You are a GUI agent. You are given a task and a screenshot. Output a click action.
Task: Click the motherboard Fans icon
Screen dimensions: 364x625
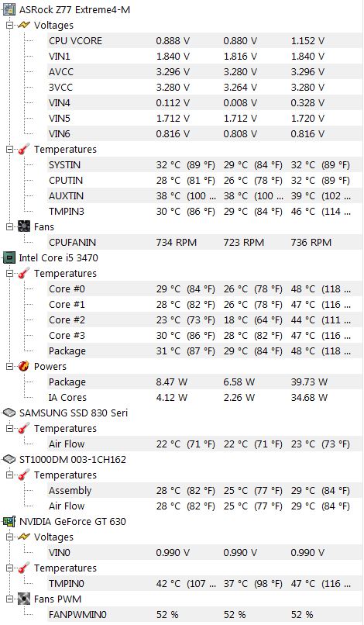tap(24, 226)
